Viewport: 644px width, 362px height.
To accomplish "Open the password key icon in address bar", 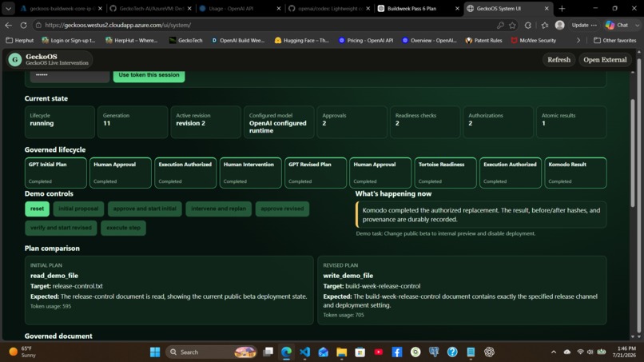I will (x=500, y=25).
